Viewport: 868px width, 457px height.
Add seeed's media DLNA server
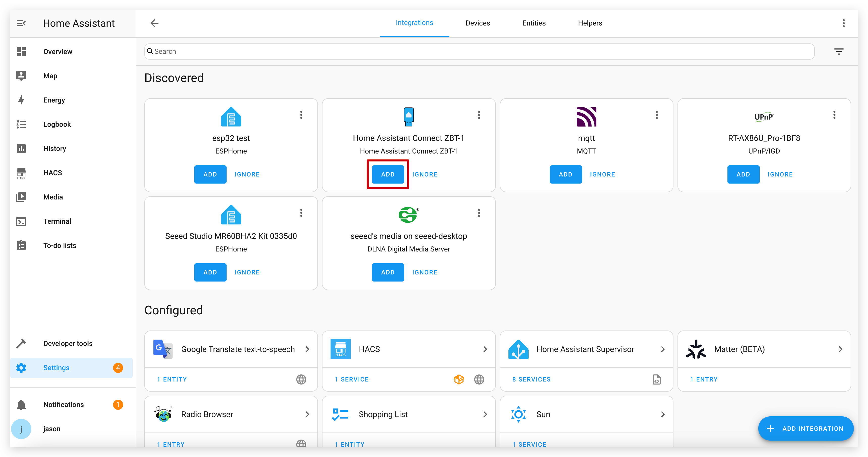click(x=388, y=272)
